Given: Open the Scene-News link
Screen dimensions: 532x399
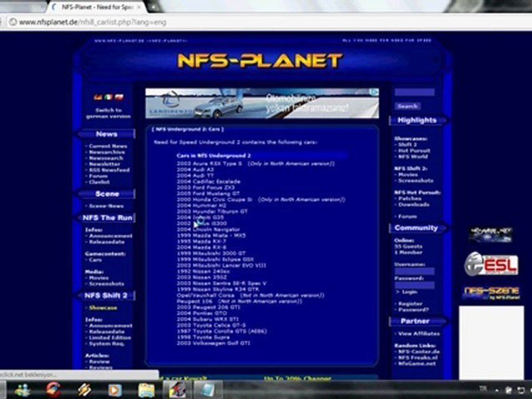Looking at the screenshot, I should coord(106,206).
